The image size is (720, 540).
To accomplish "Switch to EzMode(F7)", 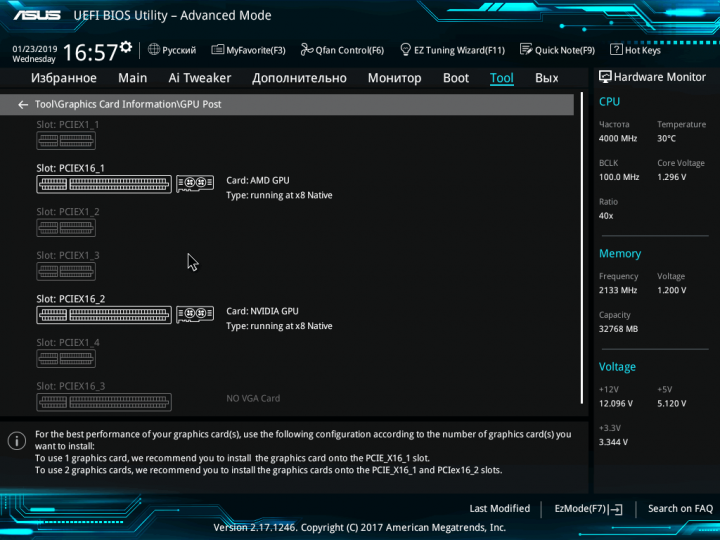I will click(580, 509).
